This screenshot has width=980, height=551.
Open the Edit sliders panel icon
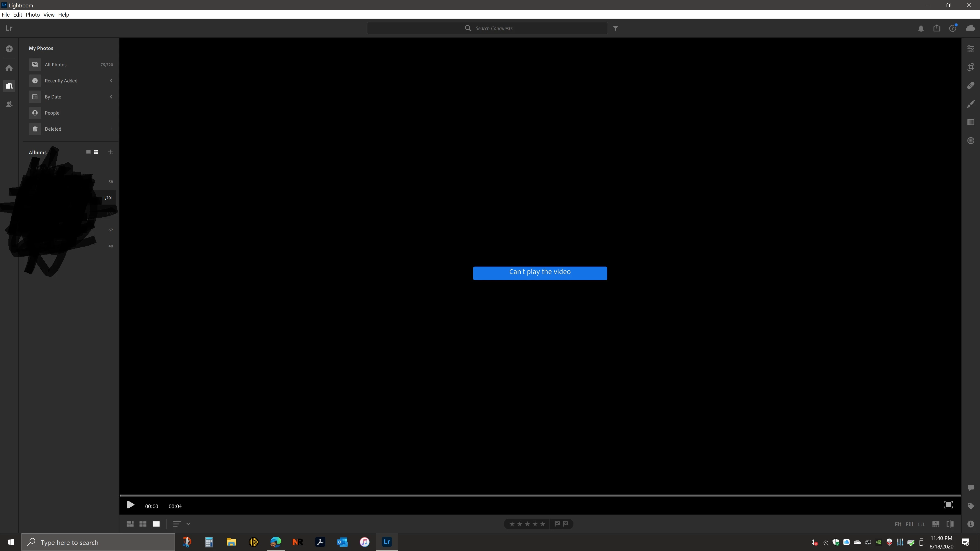971,49
